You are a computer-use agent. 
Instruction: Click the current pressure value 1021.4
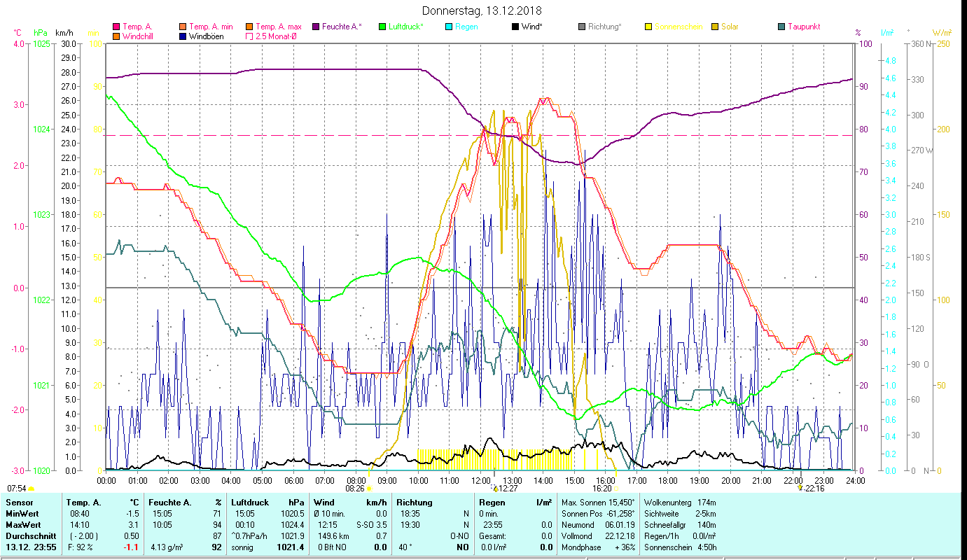(291, 547)
